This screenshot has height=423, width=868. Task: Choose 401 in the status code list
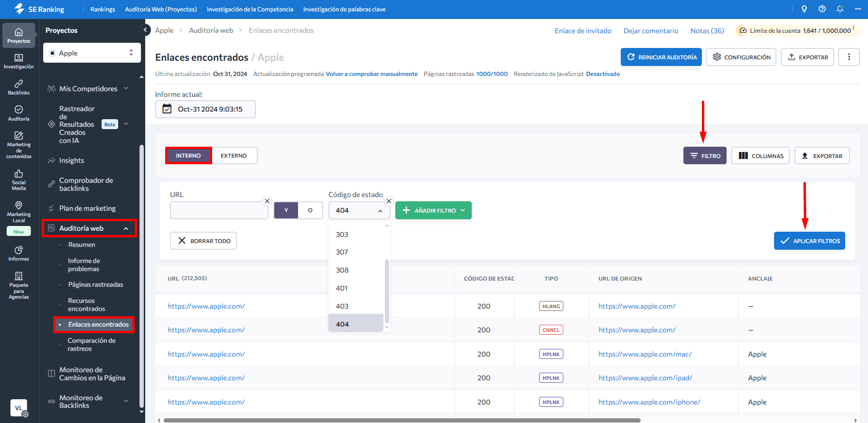point(356,288)
